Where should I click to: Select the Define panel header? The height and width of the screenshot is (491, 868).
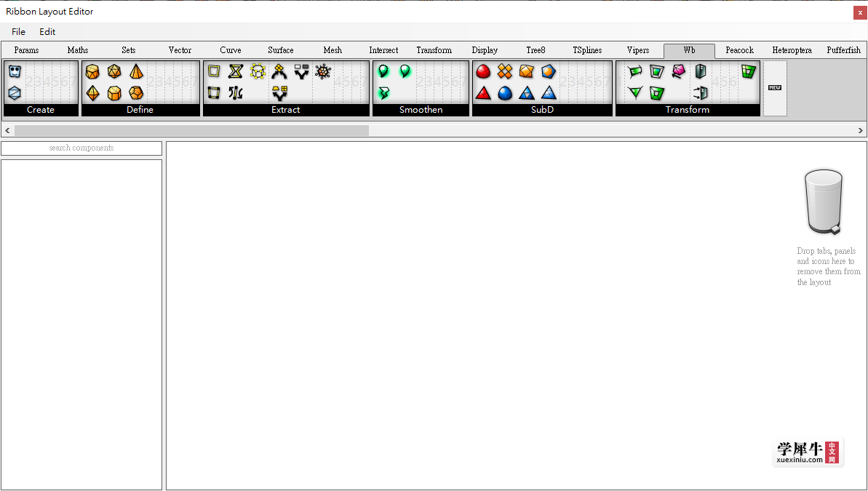[140, 110]
